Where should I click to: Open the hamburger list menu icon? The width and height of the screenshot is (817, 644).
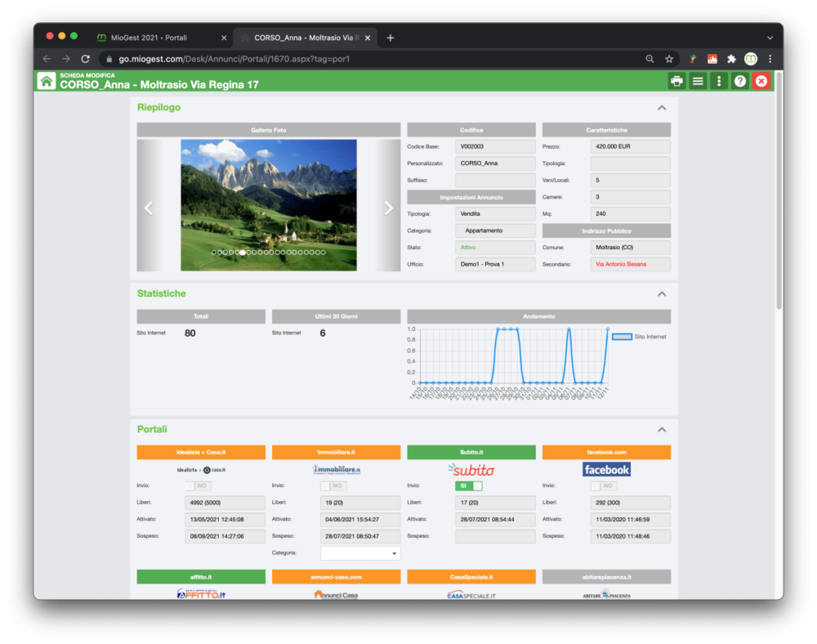[698, 81]
